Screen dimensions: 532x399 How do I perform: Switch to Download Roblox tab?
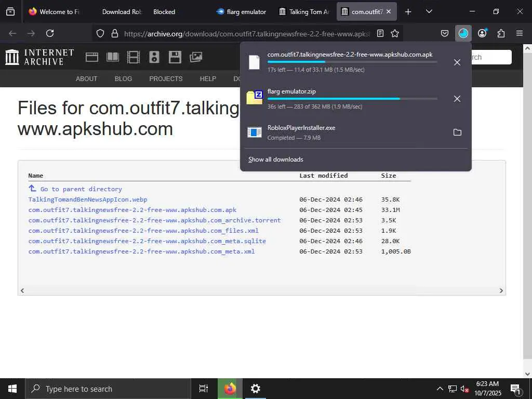[x=122, y=11]
